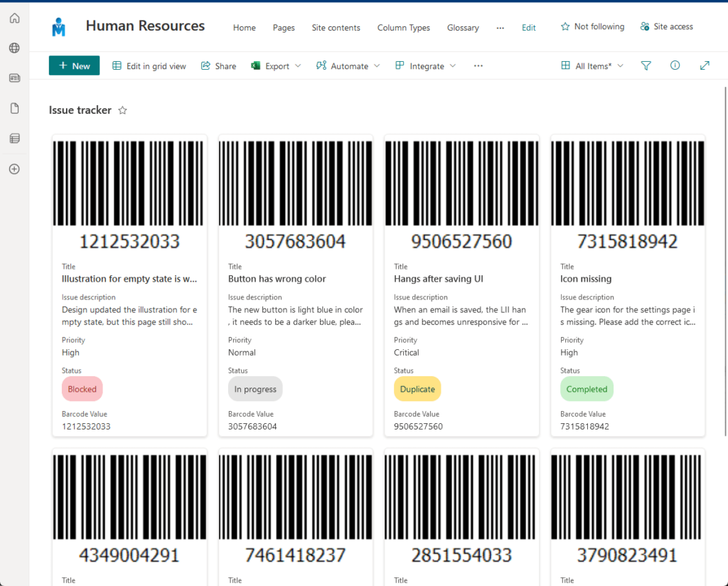728x586 pixels.
Task: Expand content to full screen arrow icon
Action: [x=705, y=65]
